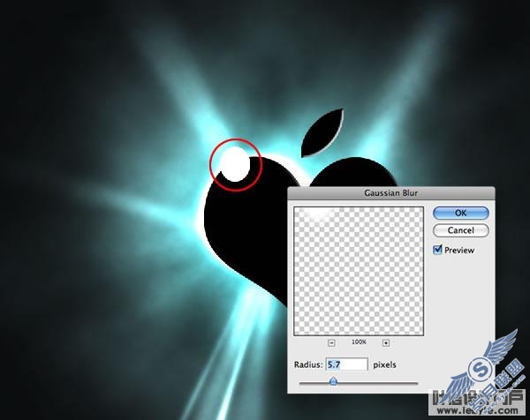Click the Gaussian Blur dialog title bar
This screenshot has height=420, width=530.
[x=391, y=193]
